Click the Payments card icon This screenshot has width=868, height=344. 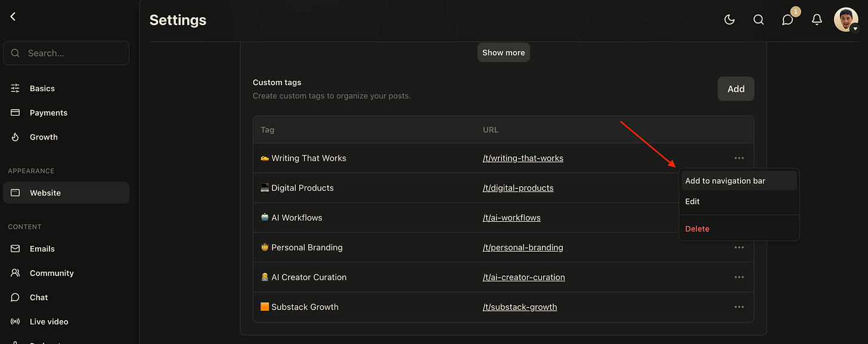[15, 113]
